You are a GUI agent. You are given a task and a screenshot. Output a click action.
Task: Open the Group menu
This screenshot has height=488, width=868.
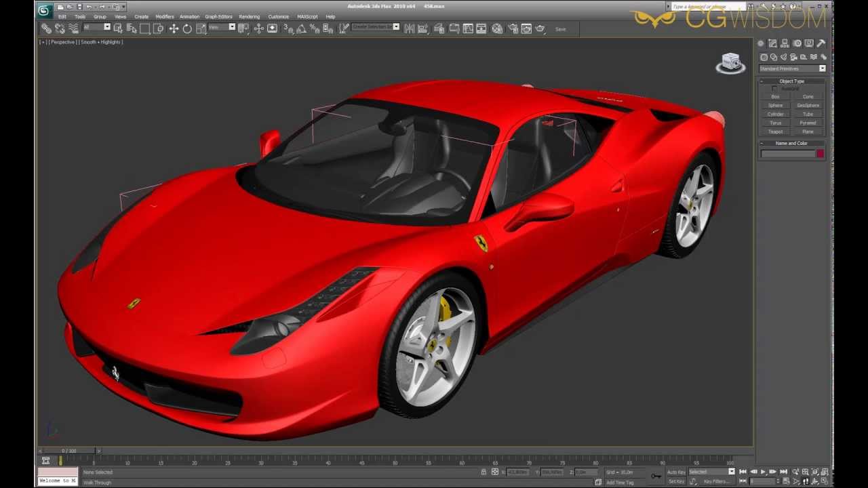pos(100,16)
